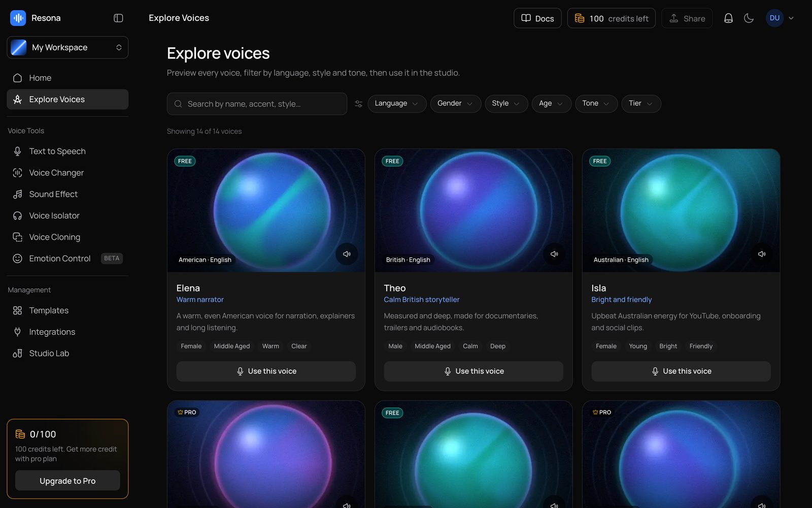This screenshot has height=508, width=812.
Task: Click the Australian · English label
Action: tap(621, 260)
